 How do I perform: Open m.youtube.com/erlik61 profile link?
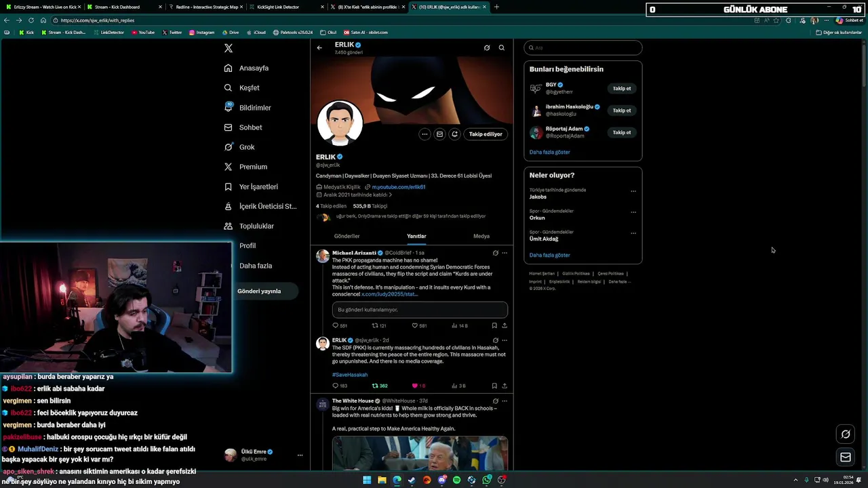399,187
